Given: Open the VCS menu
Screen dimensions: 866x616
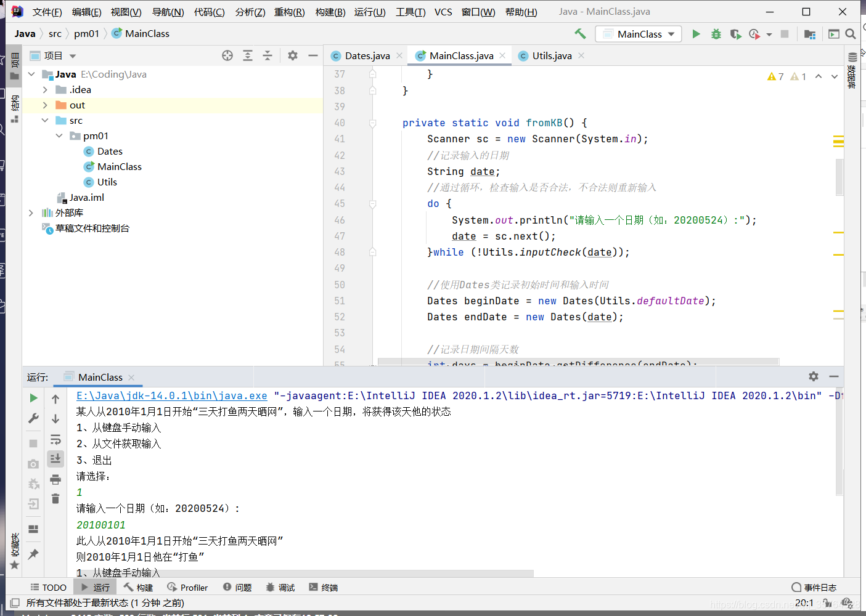Looking at the screenshot, I should pos(443,12).
